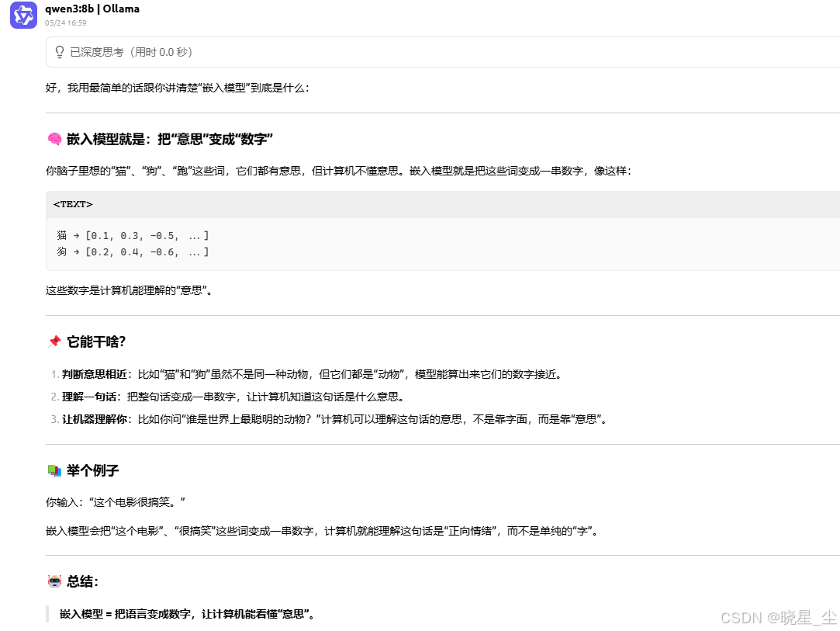840x631 pixels.
Task: Click the model name qwen3:8b | Ollama
Action: (92, 9)
